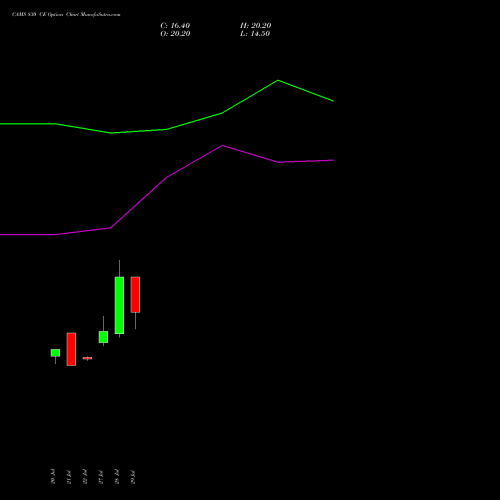Click the tall red candlestick for 21 Jul

pos(71,349)
